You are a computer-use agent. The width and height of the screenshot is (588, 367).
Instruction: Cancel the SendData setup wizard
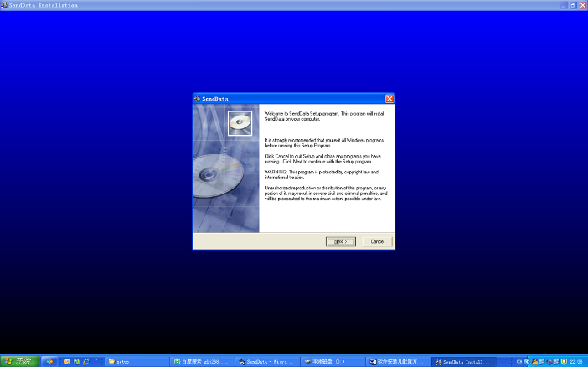pyautogui.click(x=377, y=241)
